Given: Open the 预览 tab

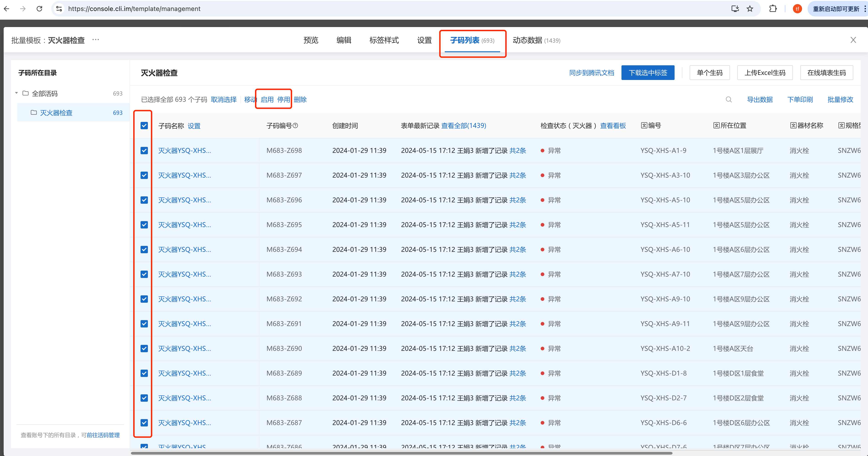Looking at the screenshot, I should [x=310, y=40].
